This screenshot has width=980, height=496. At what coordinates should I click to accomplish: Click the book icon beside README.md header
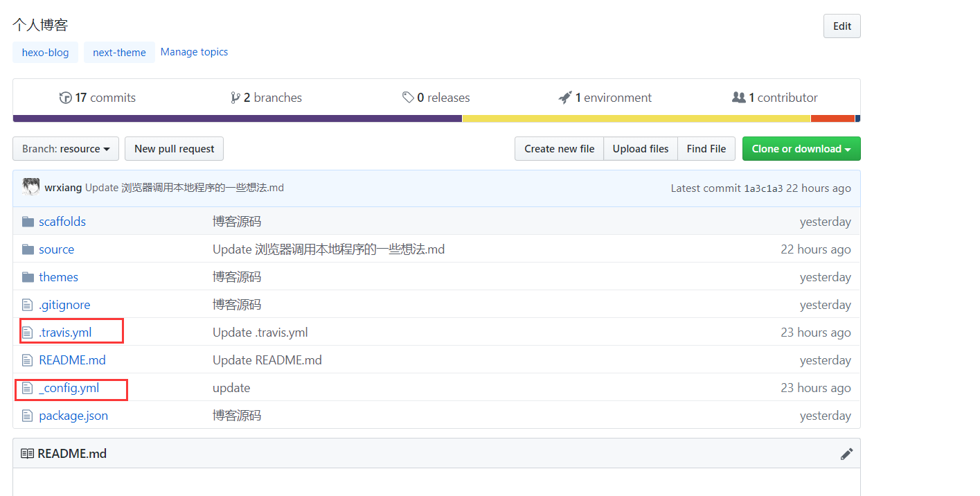(x=27, y=454)
